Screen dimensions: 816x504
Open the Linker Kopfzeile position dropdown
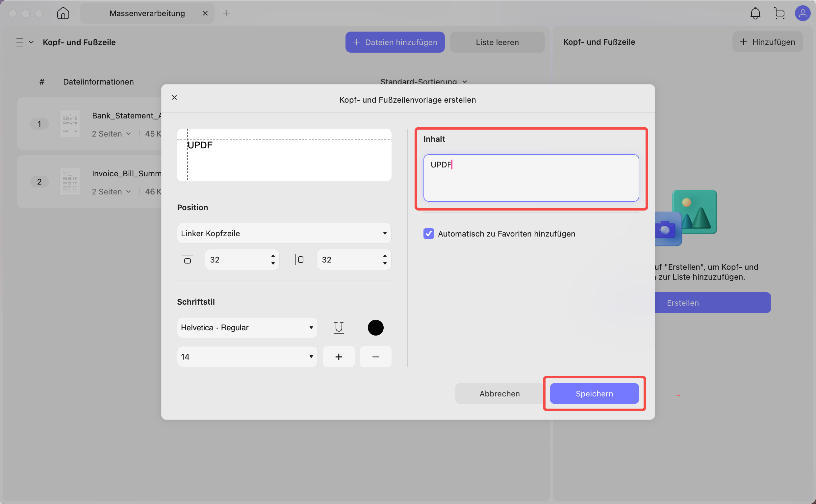[284, 233]
